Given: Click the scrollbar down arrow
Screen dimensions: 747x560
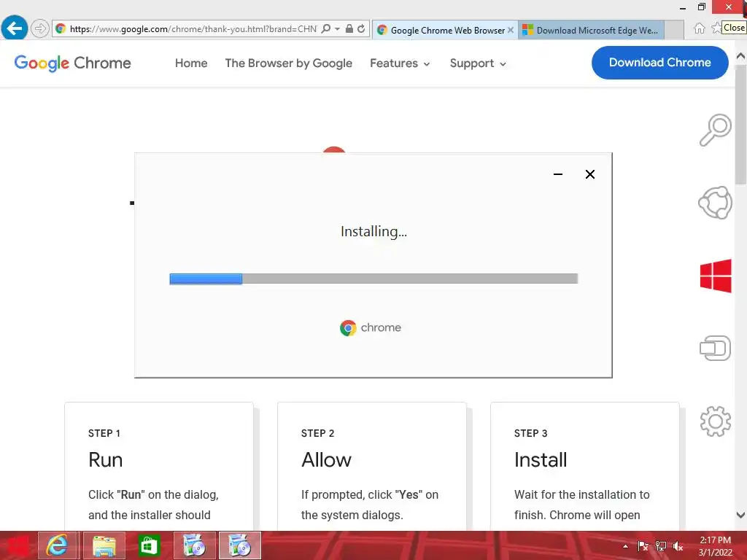Looking at the screenshot, I should tap(741, 515).
